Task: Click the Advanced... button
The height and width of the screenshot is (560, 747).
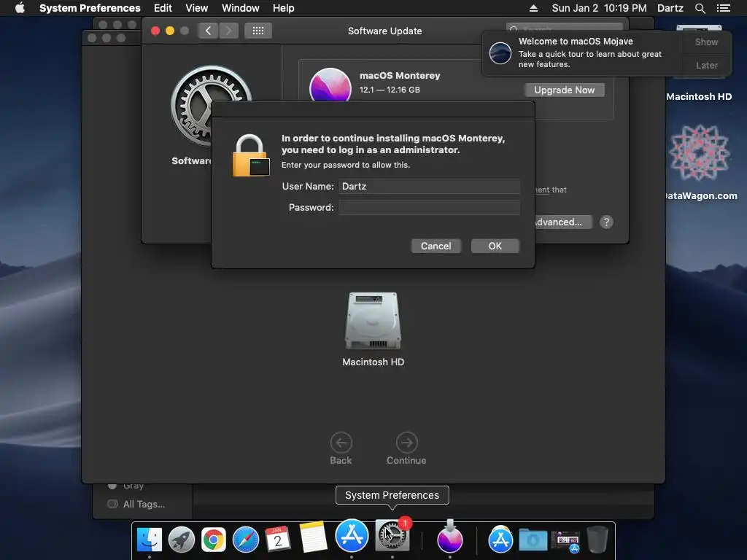Action: tap(563, 222)
